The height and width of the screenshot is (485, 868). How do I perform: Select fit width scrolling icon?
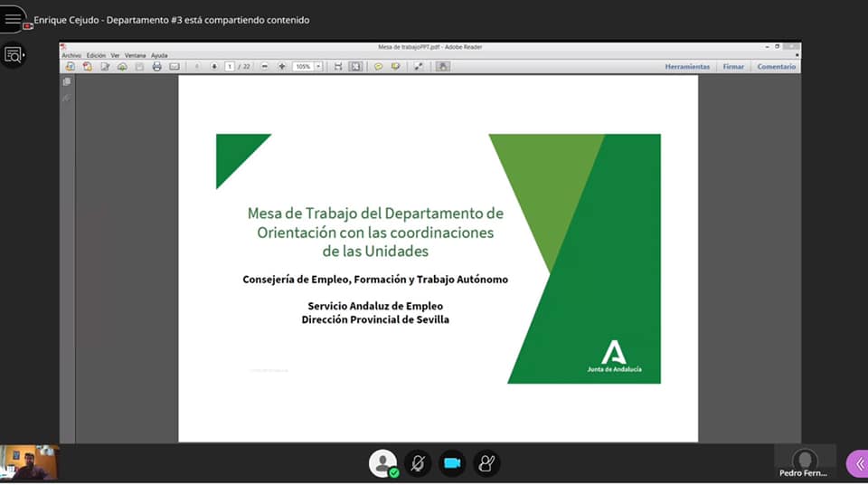tap(338, 67)
